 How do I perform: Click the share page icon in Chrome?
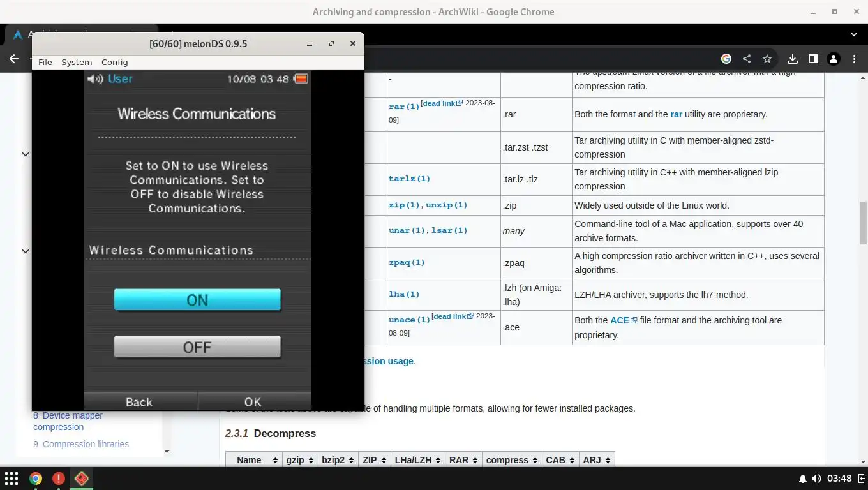click(x=747, y=59)
